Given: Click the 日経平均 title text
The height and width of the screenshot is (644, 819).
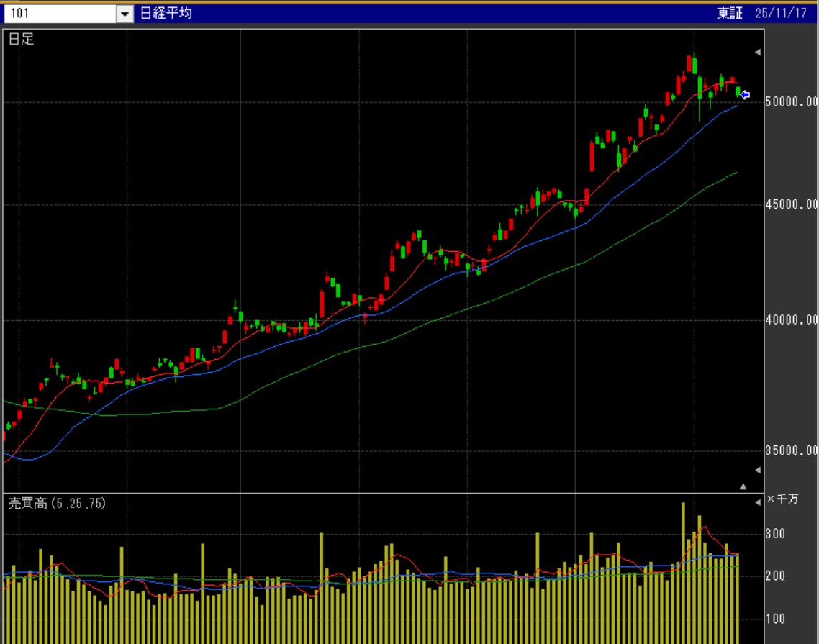Looking at the screenshot, I should tap(171, 13).
